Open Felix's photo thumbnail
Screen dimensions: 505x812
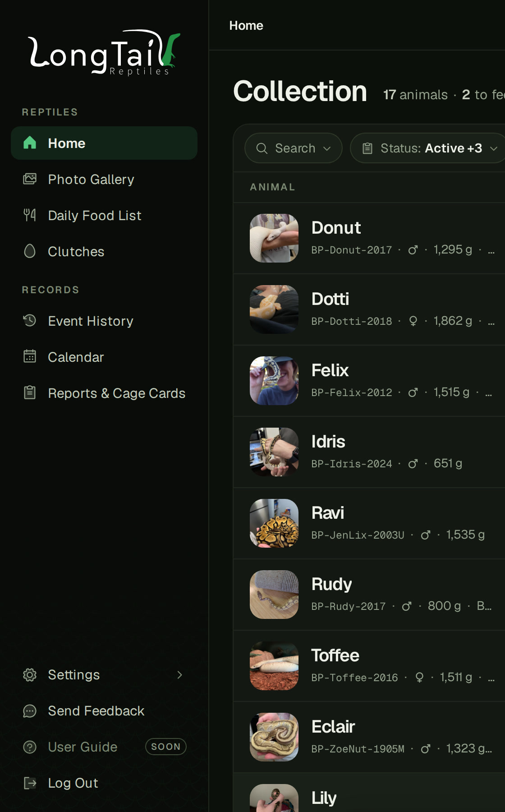point(274,381)
